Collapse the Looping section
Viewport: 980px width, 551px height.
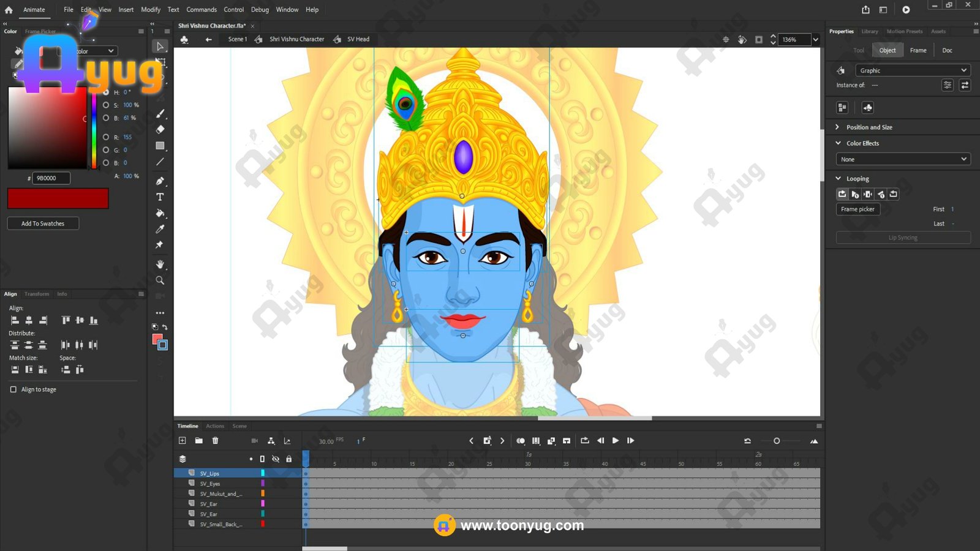click(837, 179)
